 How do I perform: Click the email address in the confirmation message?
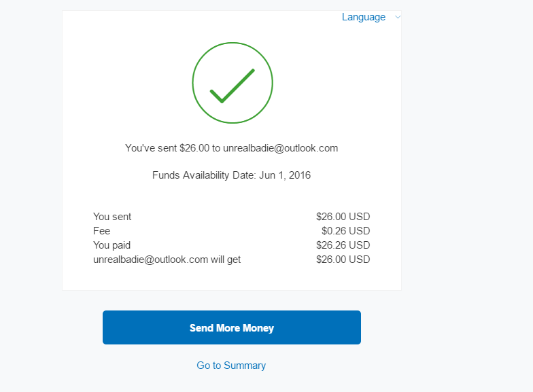coord(280,148)
